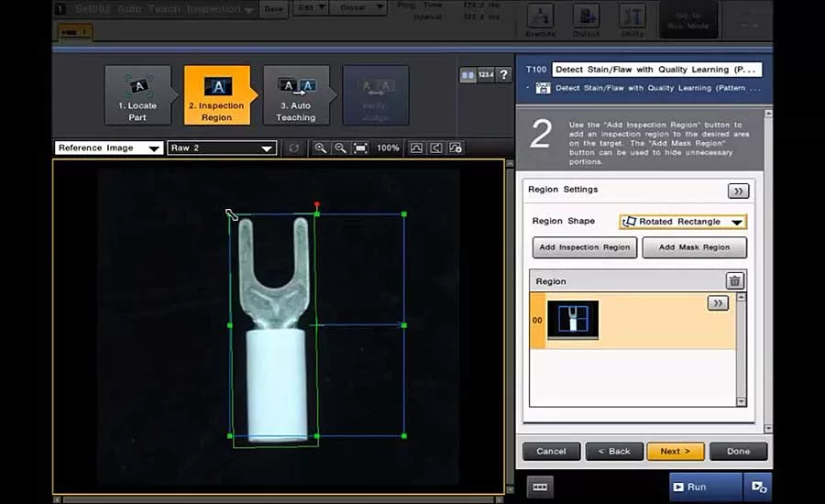Select the top-right green corner handle

tap(404, 214)
